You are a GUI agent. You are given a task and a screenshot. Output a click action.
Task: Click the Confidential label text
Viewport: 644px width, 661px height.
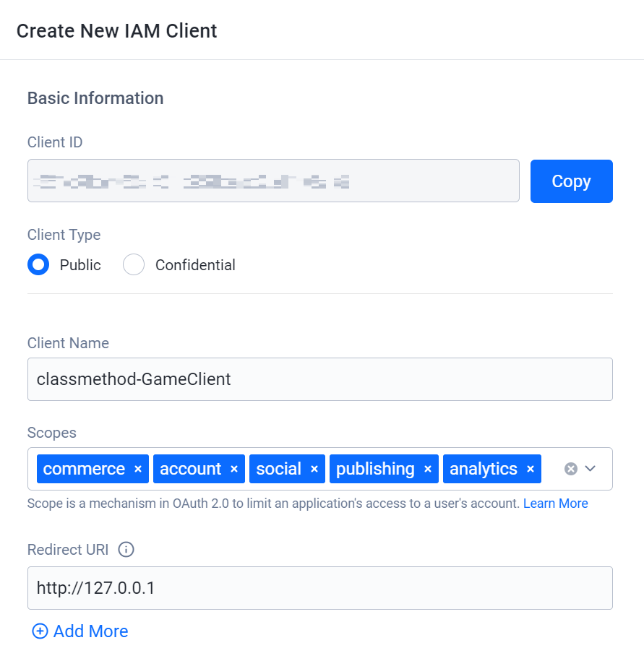point(195,265)
